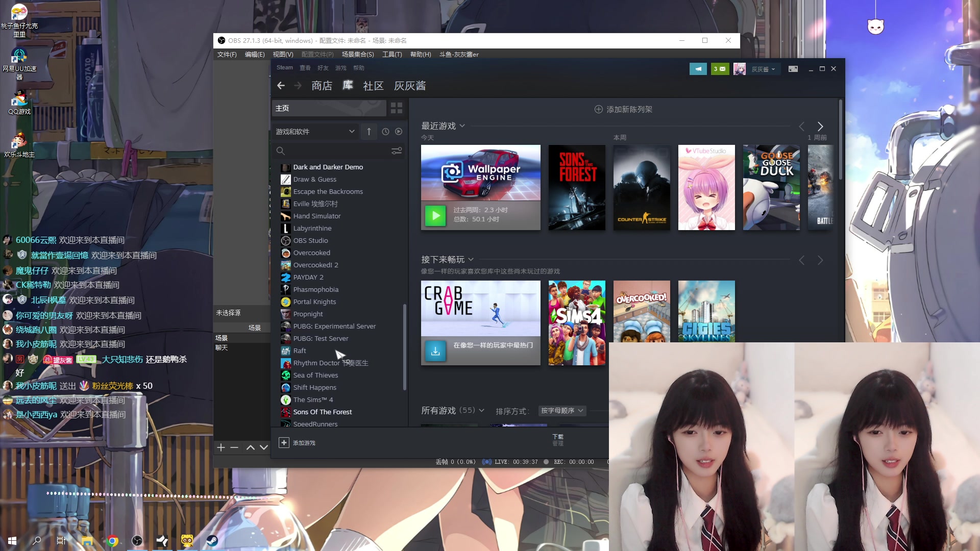Select Phasmophobia in the games list

tap(316, 290)
